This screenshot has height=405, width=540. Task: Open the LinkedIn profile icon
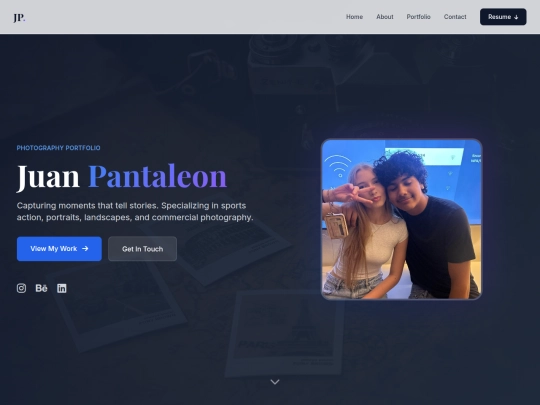(62, 288)
